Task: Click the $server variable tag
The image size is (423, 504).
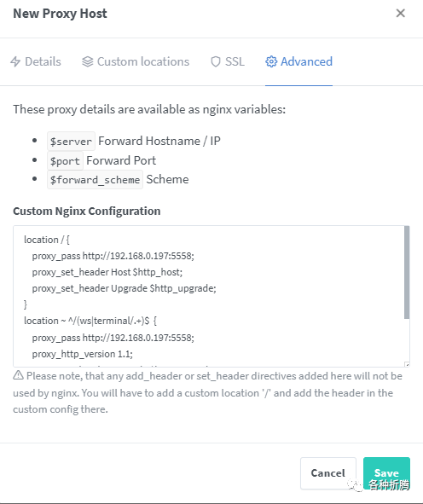Action: [x=71, y=141]
